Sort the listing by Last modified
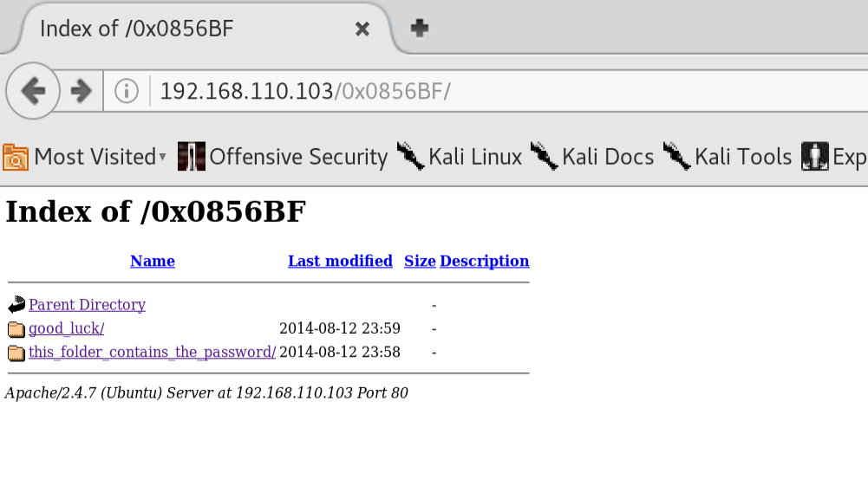The width and height of the screenshot is (868, 499). [x=340, y=261]
